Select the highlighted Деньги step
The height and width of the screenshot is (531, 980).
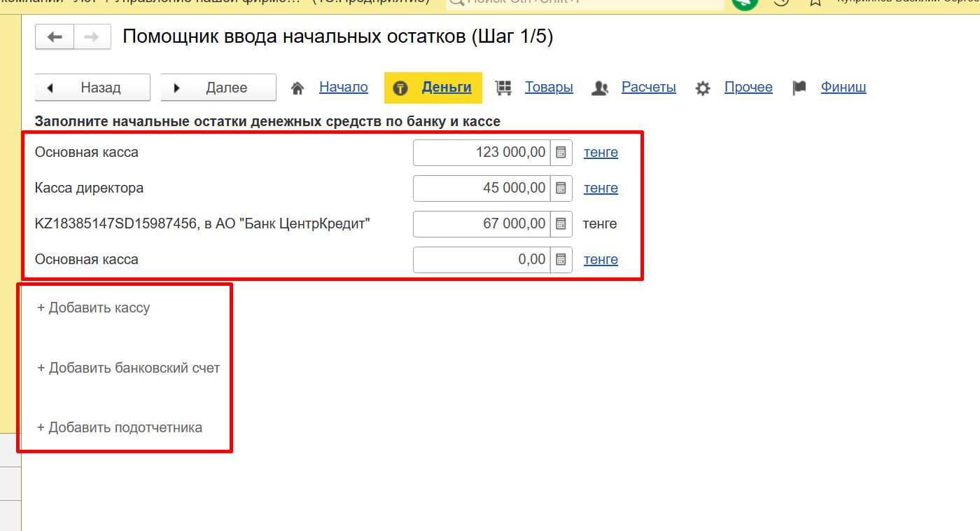pyautogui.click(x=446, y=87)
